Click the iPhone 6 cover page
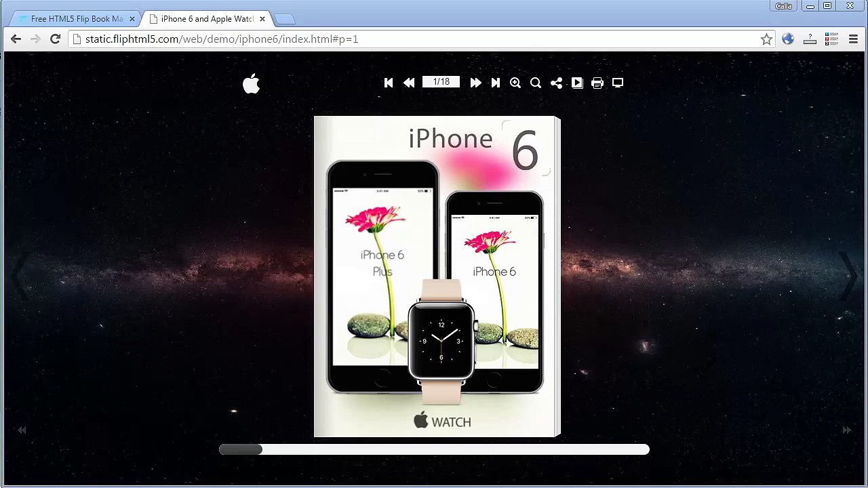Image resolution: width=868 pixels, height=488 pixels. [x=435, y=277]
